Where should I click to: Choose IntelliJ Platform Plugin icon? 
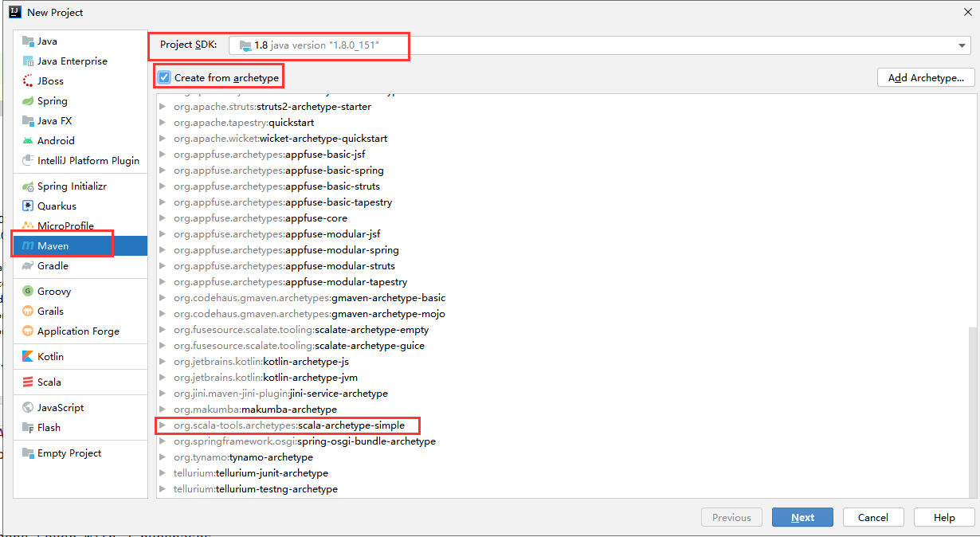28,161
